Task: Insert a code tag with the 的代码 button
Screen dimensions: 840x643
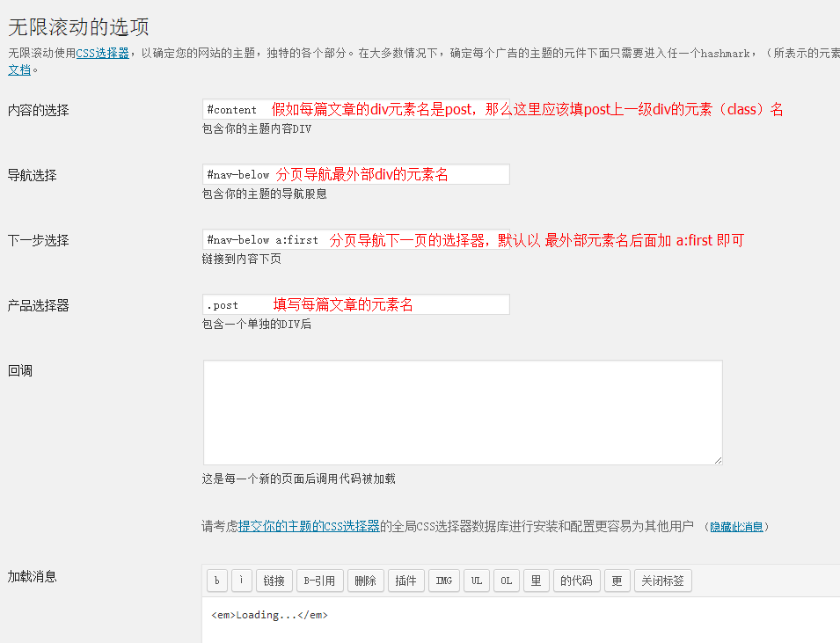Action: click(576, 581)
